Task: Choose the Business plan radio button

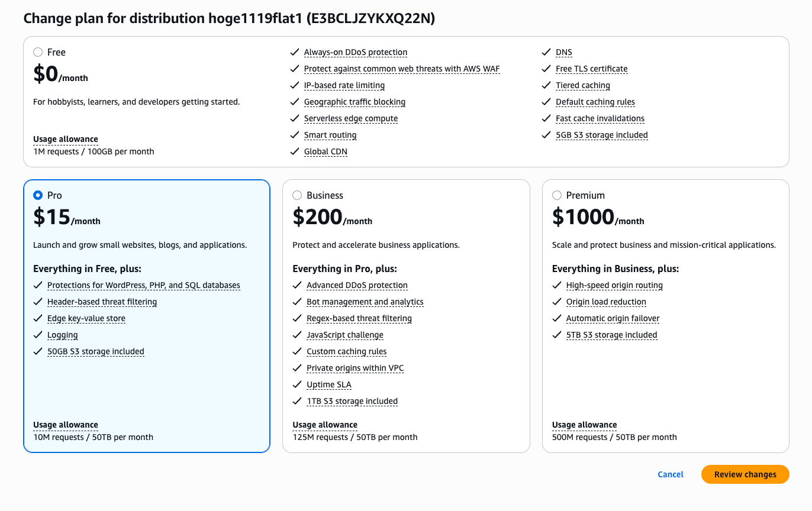Action: coord(297,195)
